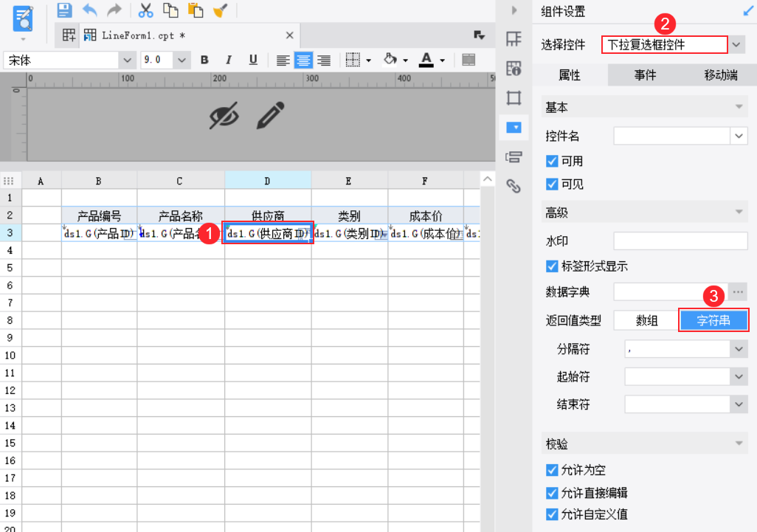
Task: Click the vertical scrollbar up arrow
Action: tap(488, 179)
